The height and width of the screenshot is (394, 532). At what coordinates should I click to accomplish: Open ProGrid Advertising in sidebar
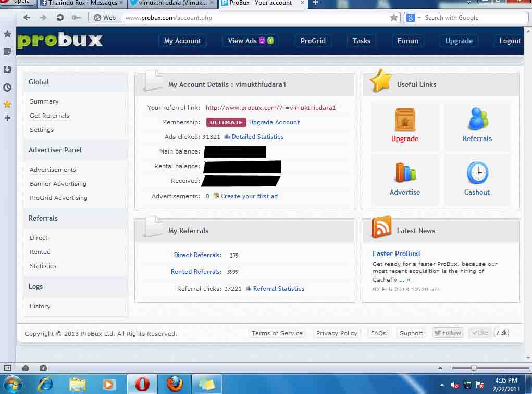[58, 197]
